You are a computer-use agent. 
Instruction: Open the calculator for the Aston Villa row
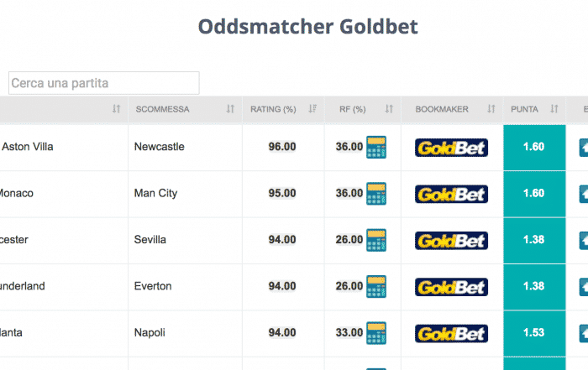coord(376,147)
